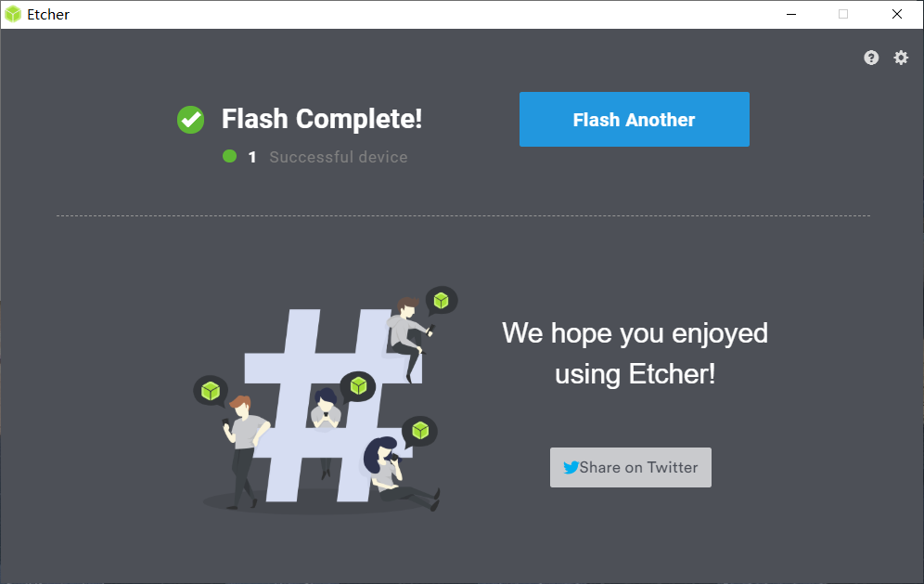Click the cube speech bubble beside standing man
The height and width of the screenshot is (584, 924).
(211, 391)
